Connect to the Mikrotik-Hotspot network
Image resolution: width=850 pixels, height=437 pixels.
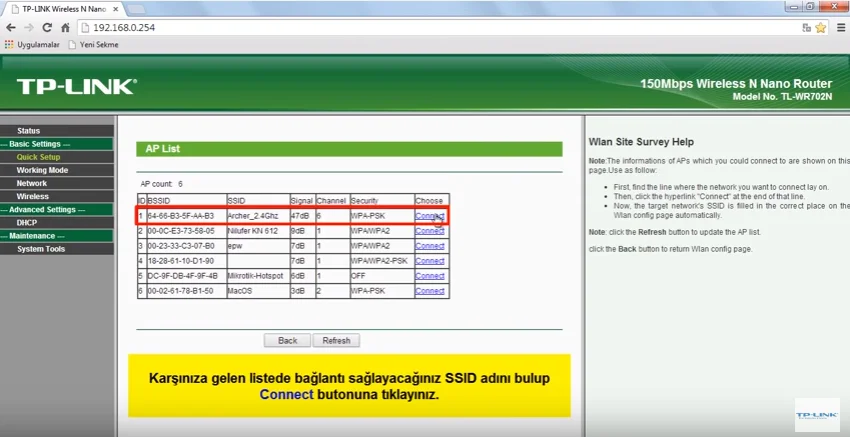pyautogui.click(x=430, y=276)
